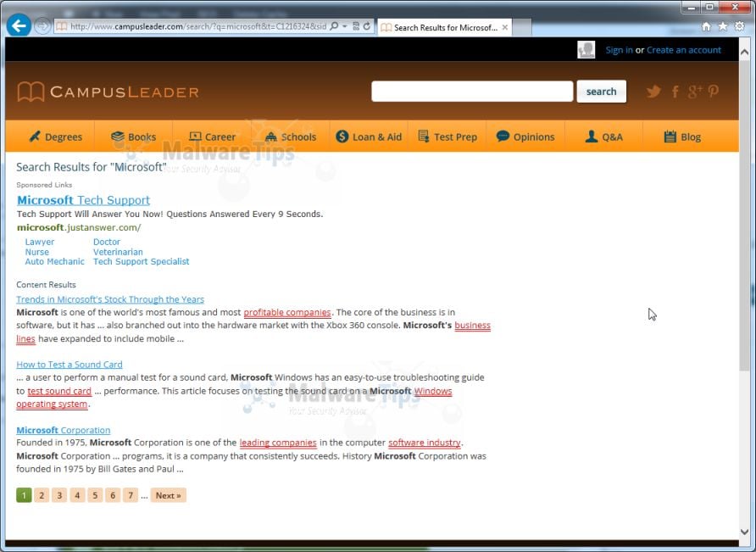
Task: Open the Career menu item
Action: click(212, 137)
